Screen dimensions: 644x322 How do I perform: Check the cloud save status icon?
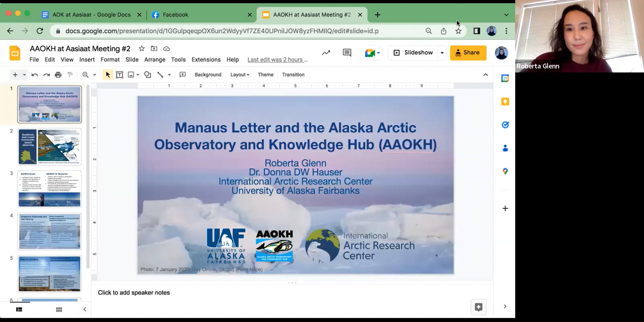[166, 49]
